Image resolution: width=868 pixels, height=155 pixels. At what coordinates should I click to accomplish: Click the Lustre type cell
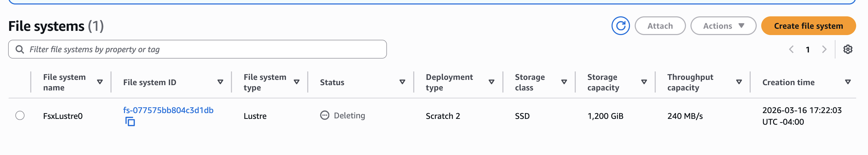(x=255, y=116)
